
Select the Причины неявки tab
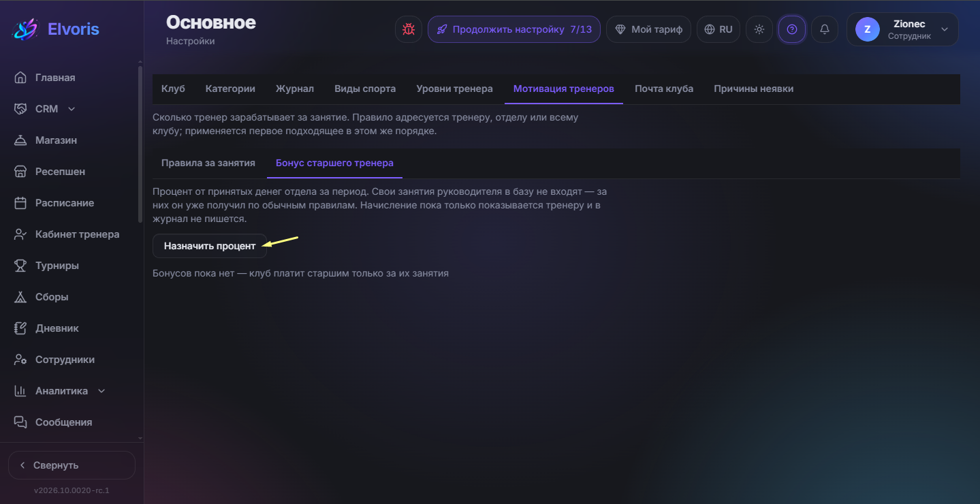pyautogui.click(x=753, y=89)
